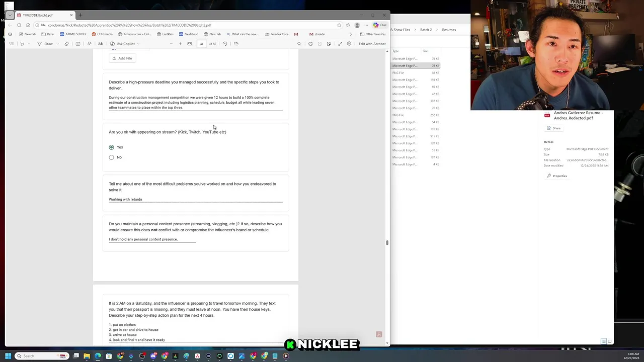
Task: Open PDF viewer settings gear
Action: pyautogui.click(x=349, y=44)
